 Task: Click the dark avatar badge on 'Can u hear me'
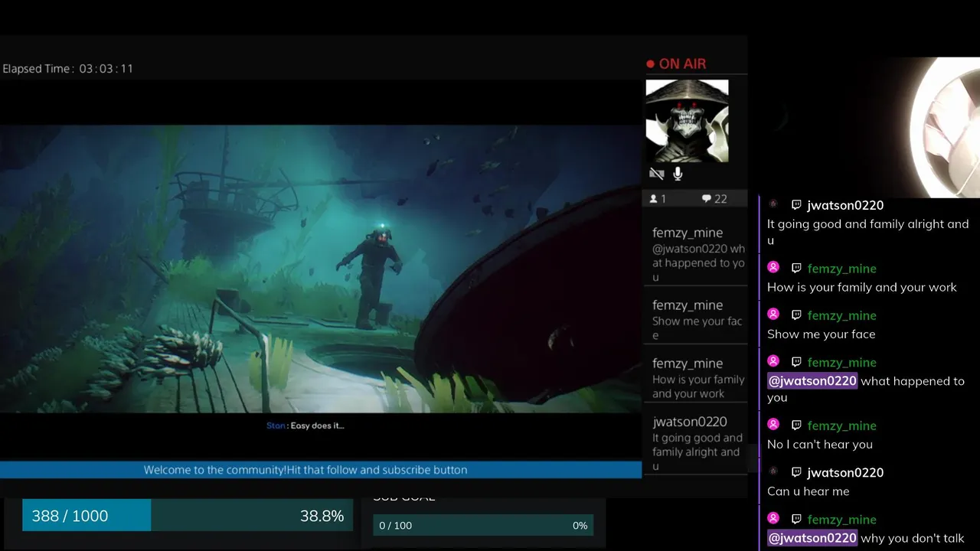coord(773,471)
